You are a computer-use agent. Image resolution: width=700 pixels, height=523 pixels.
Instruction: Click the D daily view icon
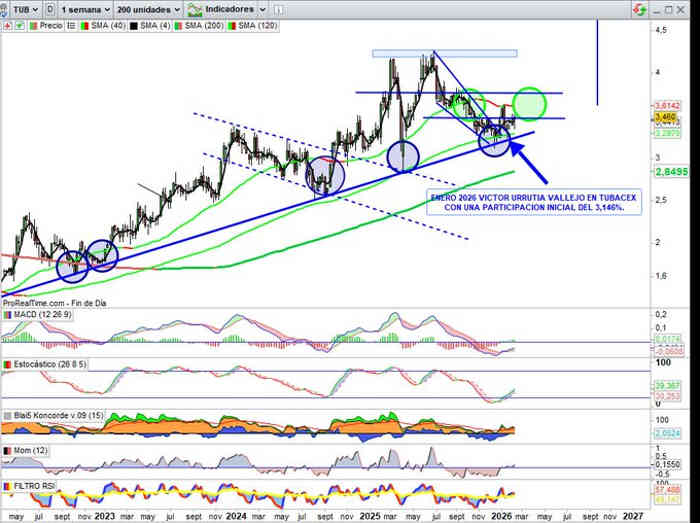[x=49, y=8]
